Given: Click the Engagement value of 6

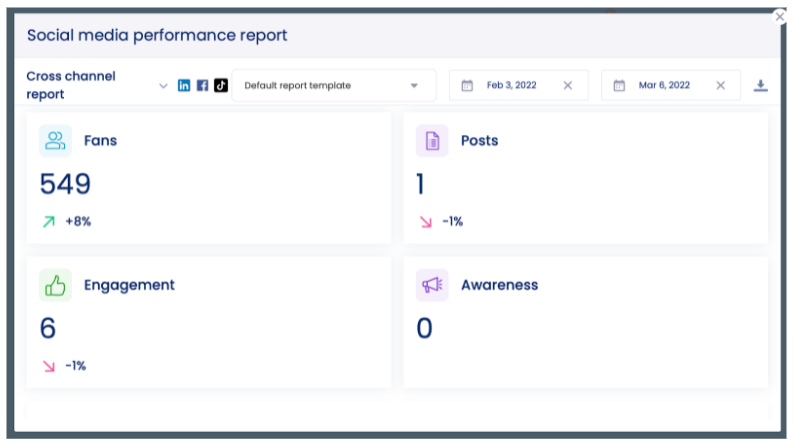Looking at the screenshot, I should (47, 328).
